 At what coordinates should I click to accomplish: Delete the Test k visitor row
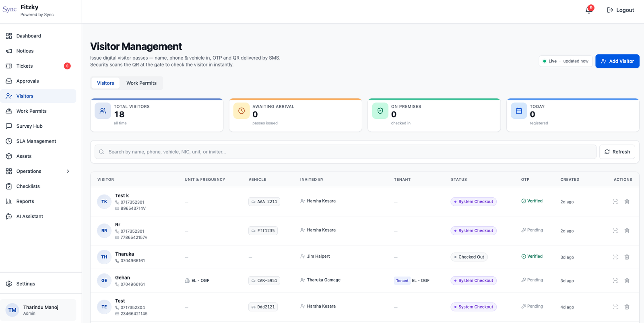tap(627, 202)
